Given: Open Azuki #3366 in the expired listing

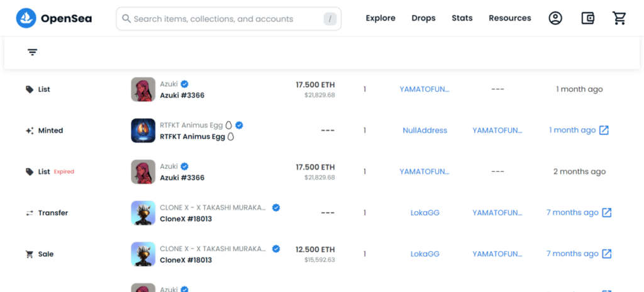Looking at the screenshot, I should tap(182, 178).
